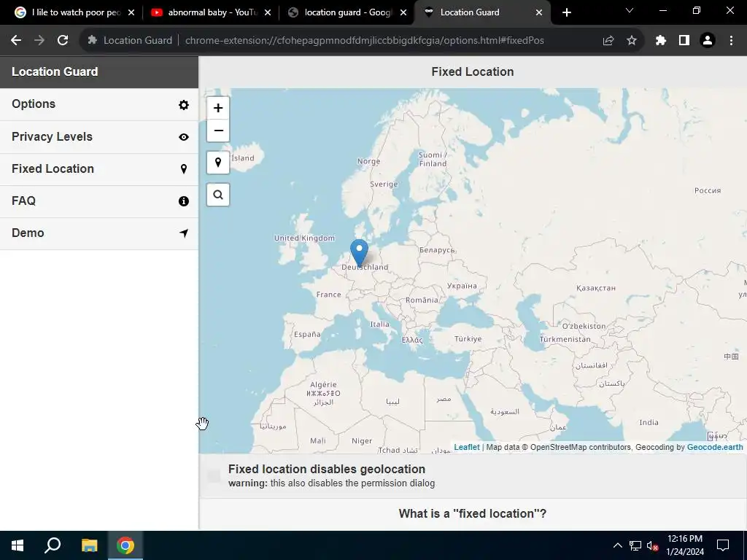The width and height of the screenshot is (747, 560).
Task: Click the blue pin on Deutschland
Action: point(359,252)
